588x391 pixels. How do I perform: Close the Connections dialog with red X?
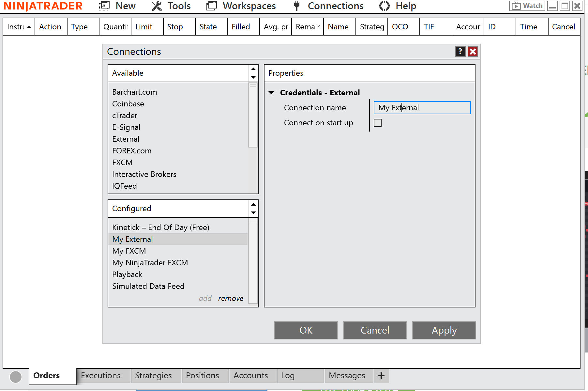click(473, 52)
